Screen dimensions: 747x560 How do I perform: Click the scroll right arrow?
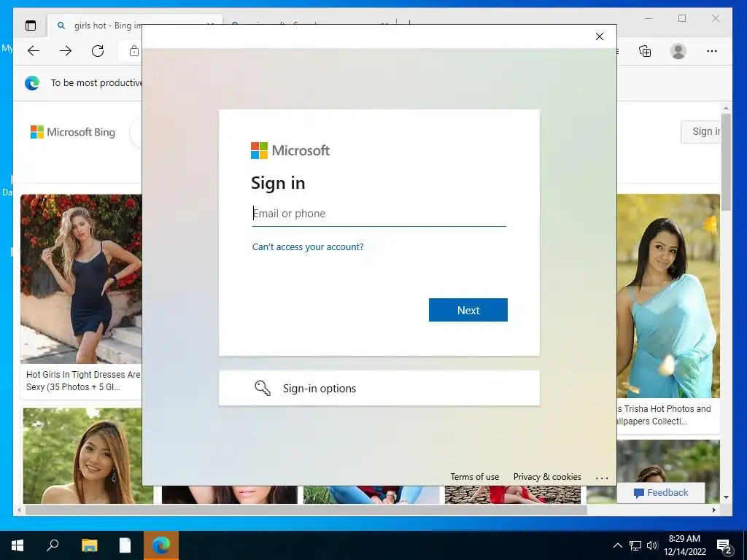pyautogui.click(x=713, y=510)
